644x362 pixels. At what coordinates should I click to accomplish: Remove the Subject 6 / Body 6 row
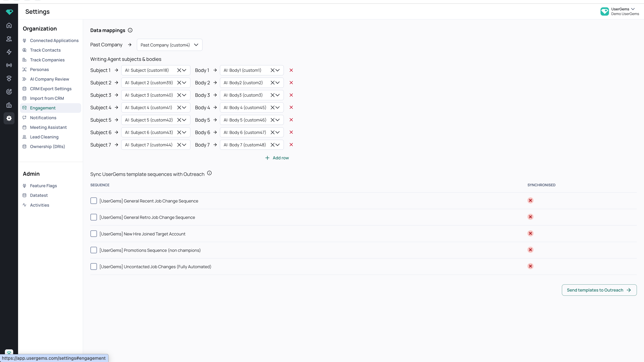click(291, 132)
